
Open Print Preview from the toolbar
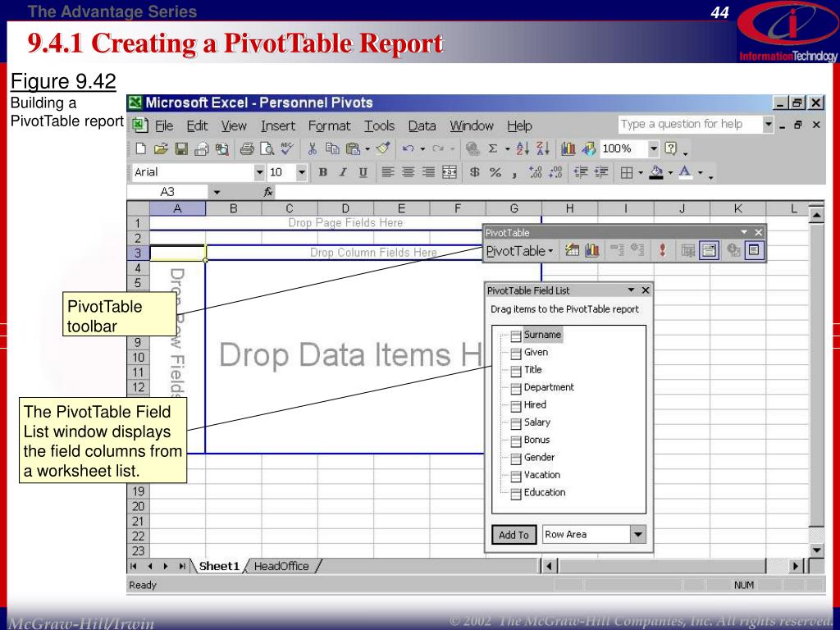(267, 149)
